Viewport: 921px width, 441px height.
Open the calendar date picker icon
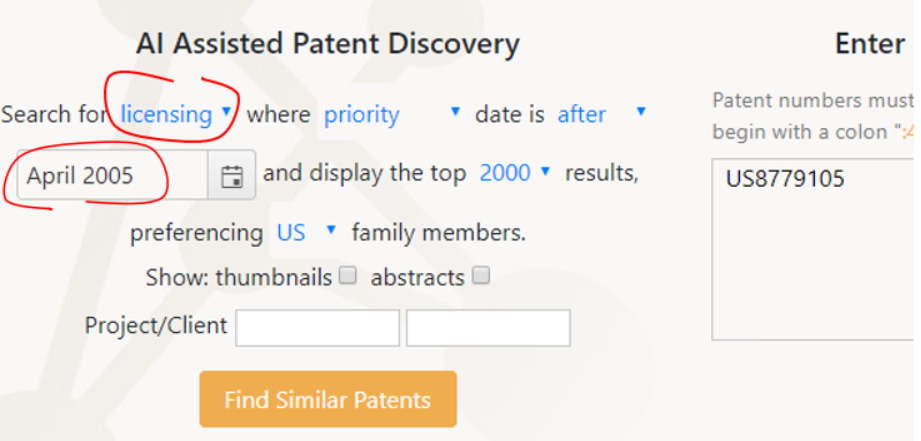click(x=232, y=176)
